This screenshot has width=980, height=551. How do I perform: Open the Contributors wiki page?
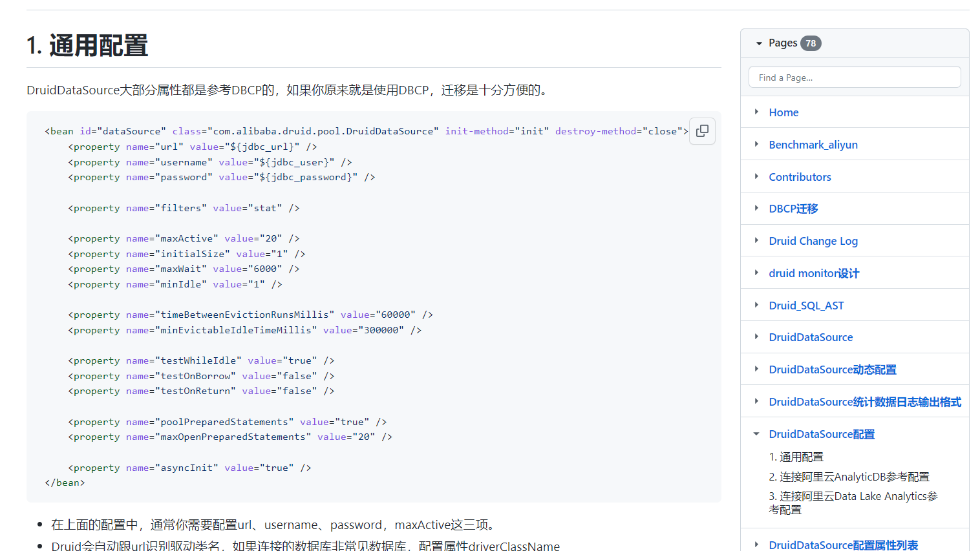(x=800, y=177)
